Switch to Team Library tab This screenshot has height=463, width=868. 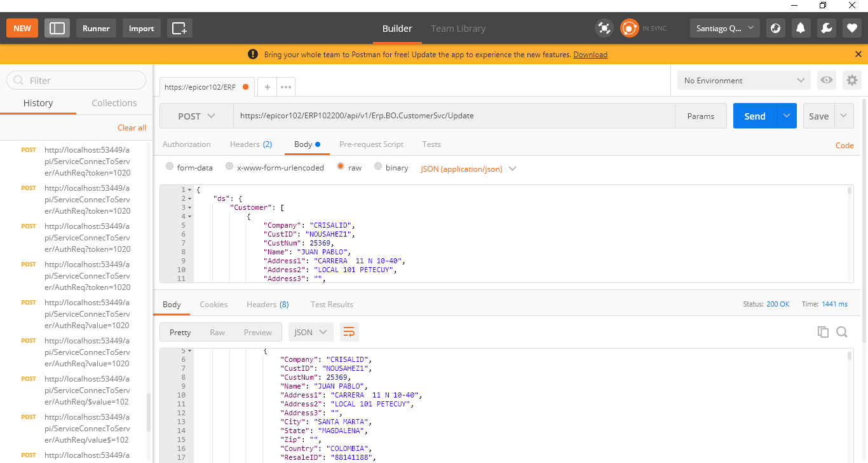coord(458,28)
